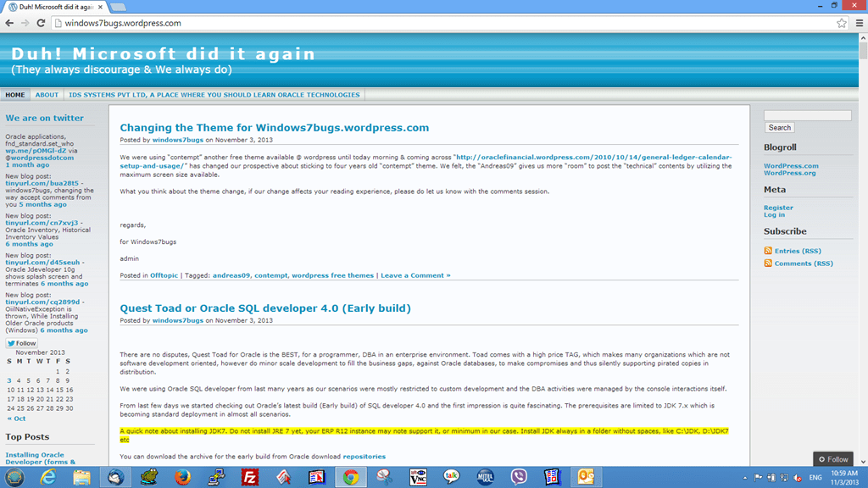Open the tinyurl.com/cn7xvj3 link
The width and height of the screenshot is (868, 488).
42,223
